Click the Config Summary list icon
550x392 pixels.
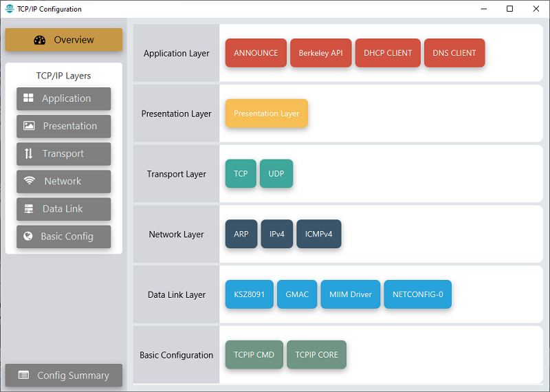pyautogui.click(x=24, y=375)
